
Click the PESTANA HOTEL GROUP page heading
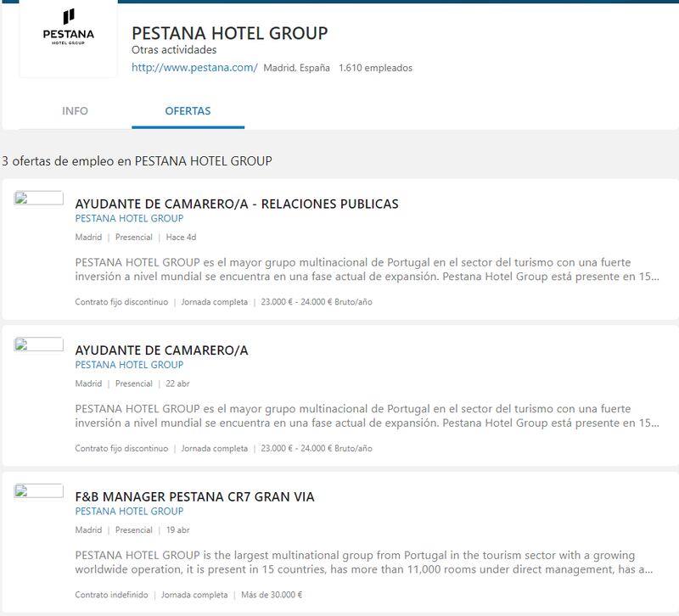[x=229, y=34]
